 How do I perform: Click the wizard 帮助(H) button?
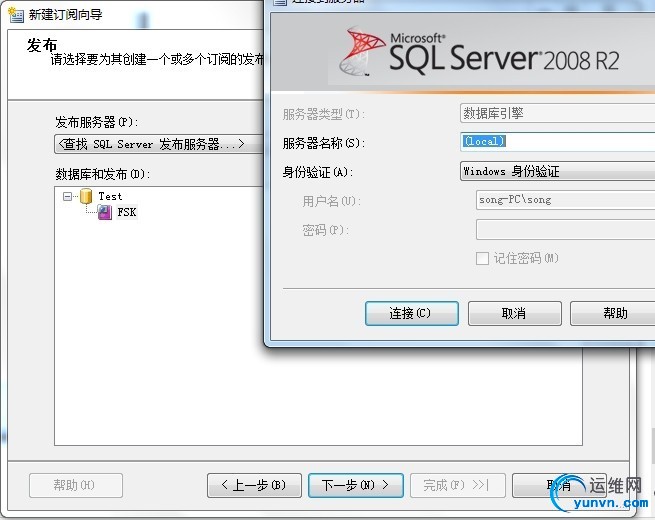click(76, 485)
